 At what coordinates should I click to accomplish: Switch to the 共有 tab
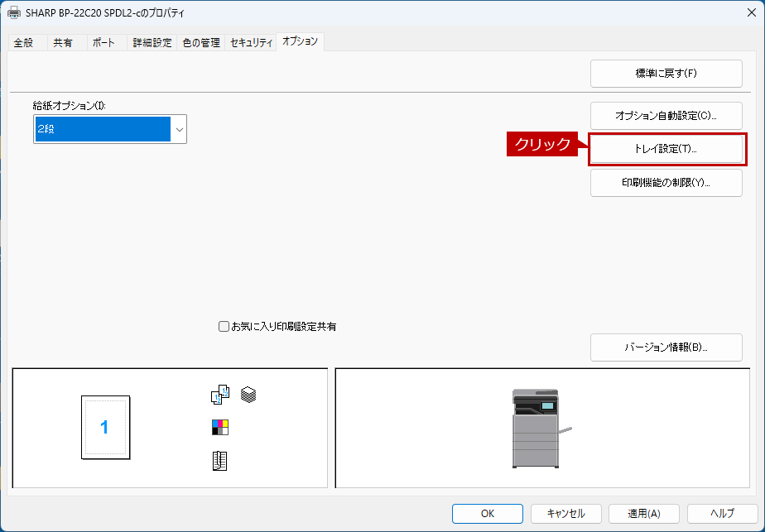point(63,43)
